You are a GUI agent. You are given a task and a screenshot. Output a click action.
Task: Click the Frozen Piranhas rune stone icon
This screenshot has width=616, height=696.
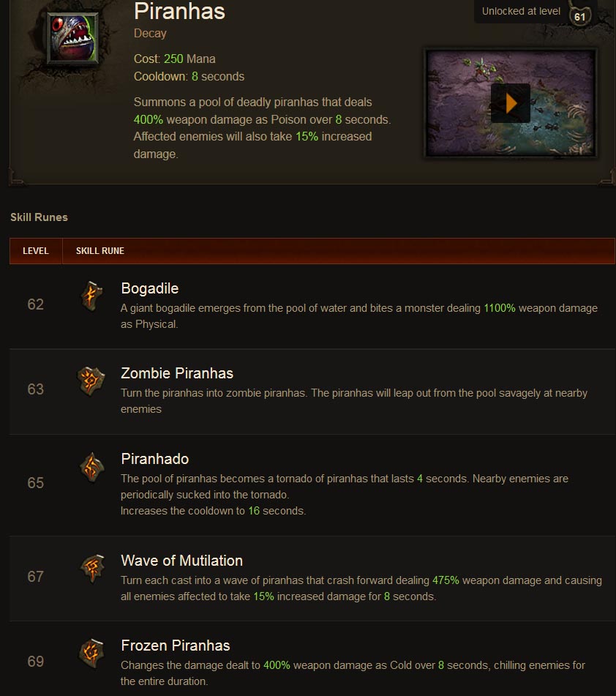pyautogui.click(x=91, y=654)
